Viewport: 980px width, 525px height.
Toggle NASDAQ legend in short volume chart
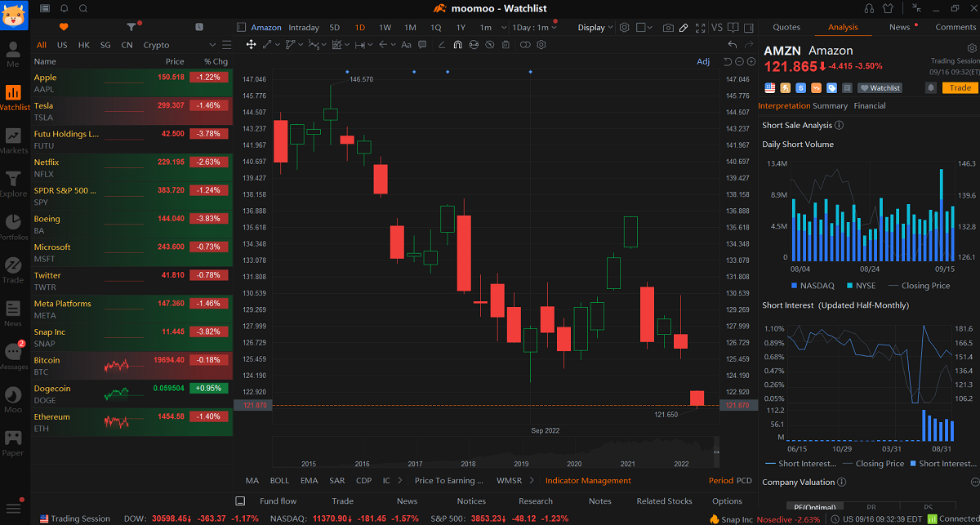click(x=812, y=286)
